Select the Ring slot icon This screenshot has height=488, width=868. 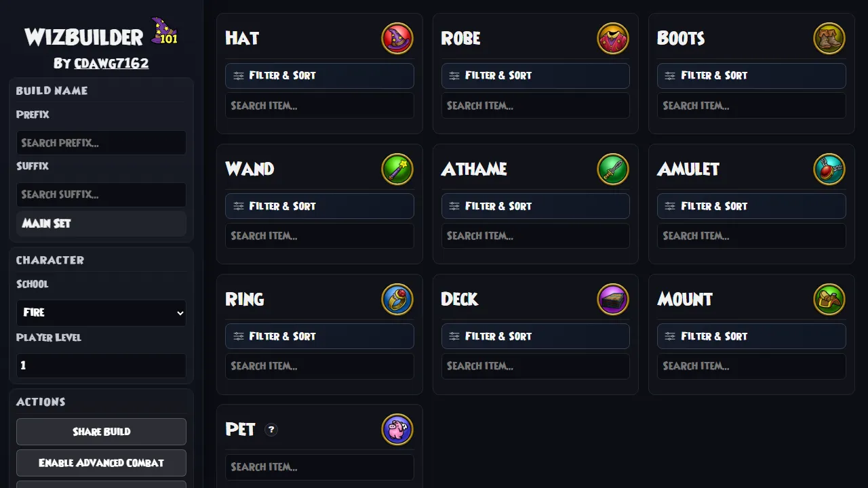click(397, 299)
